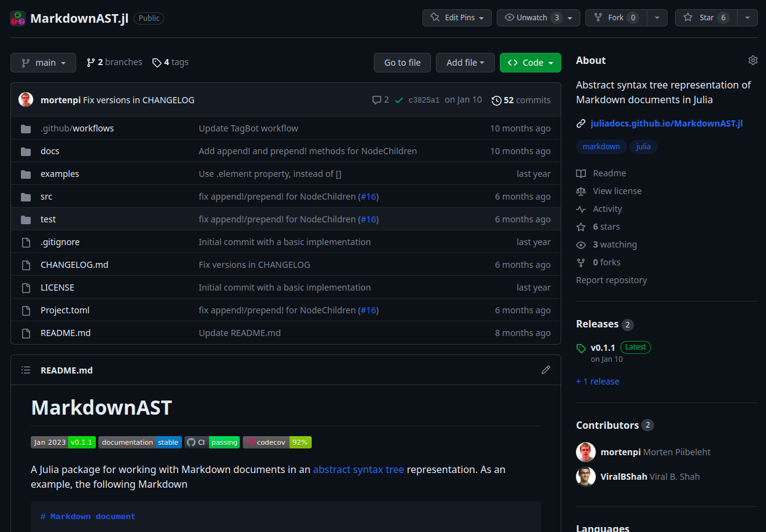Click the file icon beside LICENSE
The image size is (766, 532).
26,288
